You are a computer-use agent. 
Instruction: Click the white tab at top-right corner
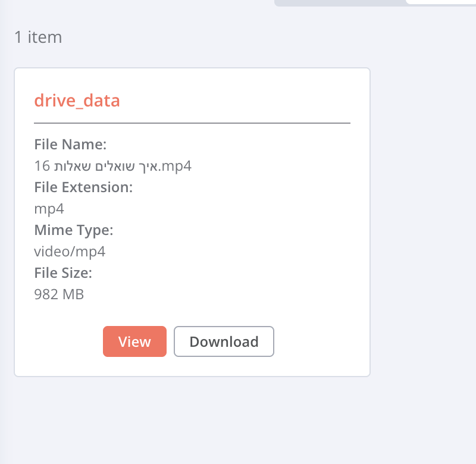coord(441,2)
